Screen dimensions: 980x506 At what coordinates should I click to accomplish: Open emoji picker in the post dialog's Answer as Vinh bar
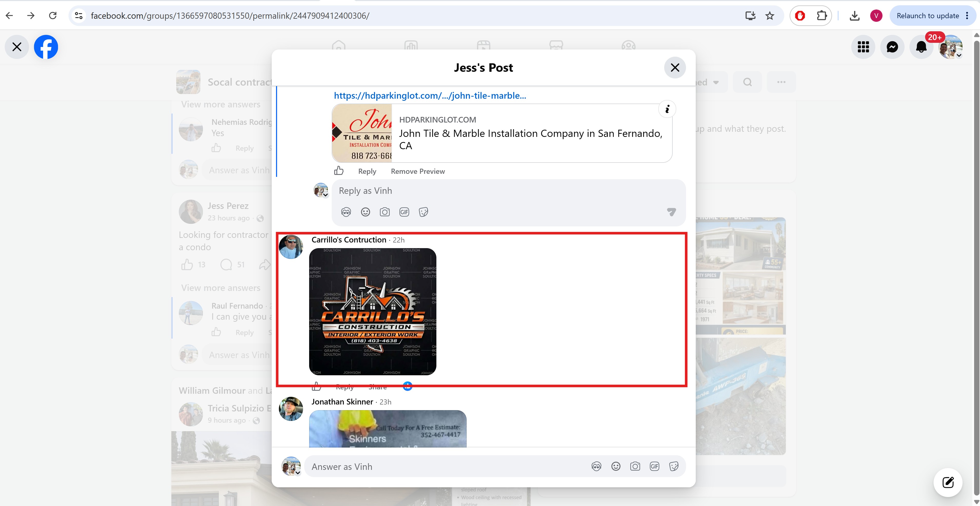(x=615, y=467)
